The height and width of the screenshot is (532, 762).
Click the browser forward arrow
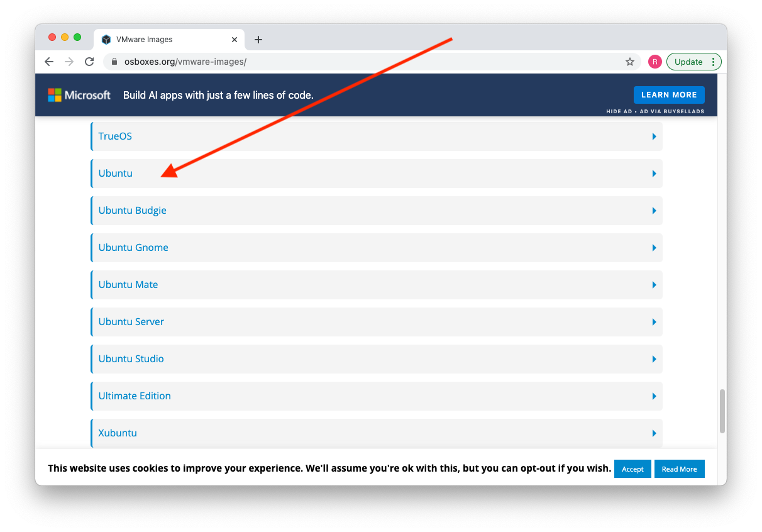tap(69, 62)
